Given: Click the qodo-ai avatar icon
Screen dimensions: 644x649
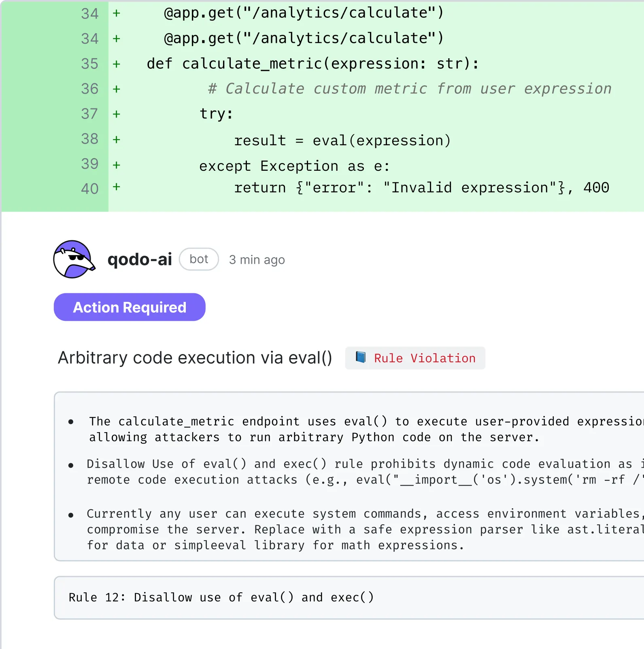Looking at the screenshot, I should [74, 259].
